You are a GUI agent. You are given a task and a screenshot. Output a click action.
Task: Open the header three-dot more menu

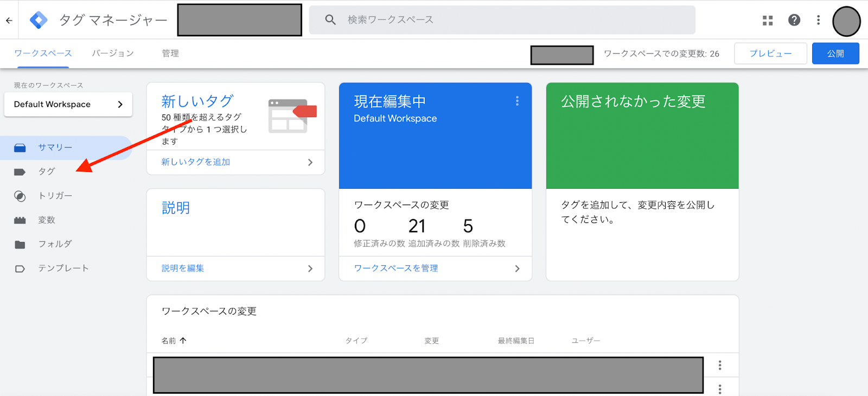coord(818,20)
